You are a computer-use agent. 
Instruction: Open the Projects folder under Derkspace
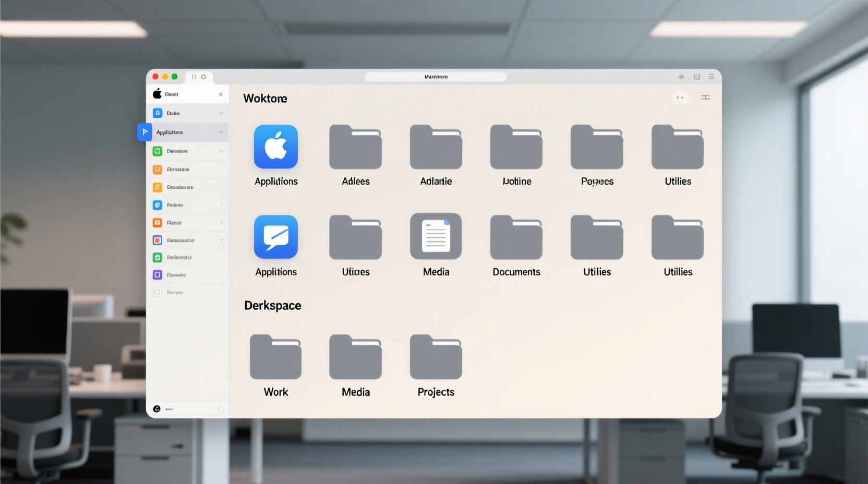tap(435, 357)
